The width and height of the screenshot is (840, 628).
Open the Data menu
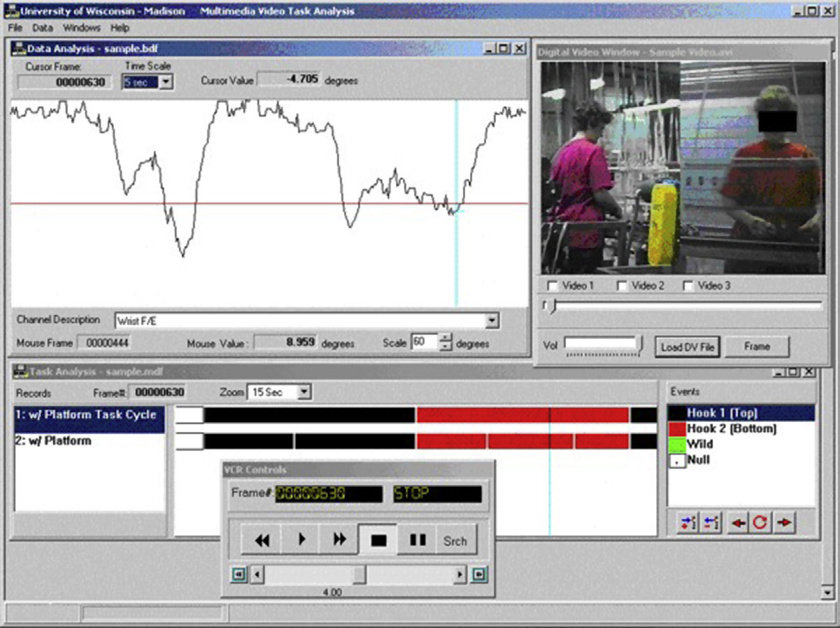42,28
